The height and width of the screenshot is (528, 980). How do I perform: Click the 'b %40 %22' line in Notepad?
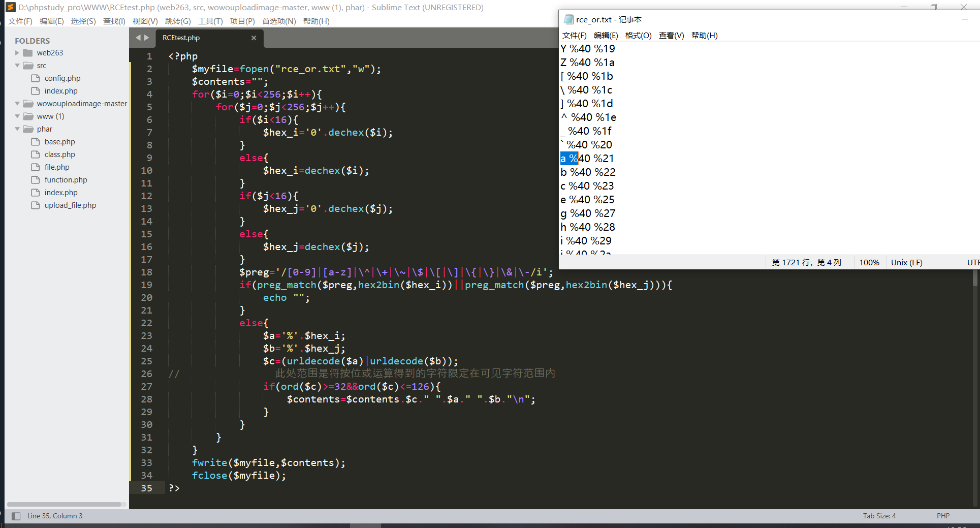588,172
